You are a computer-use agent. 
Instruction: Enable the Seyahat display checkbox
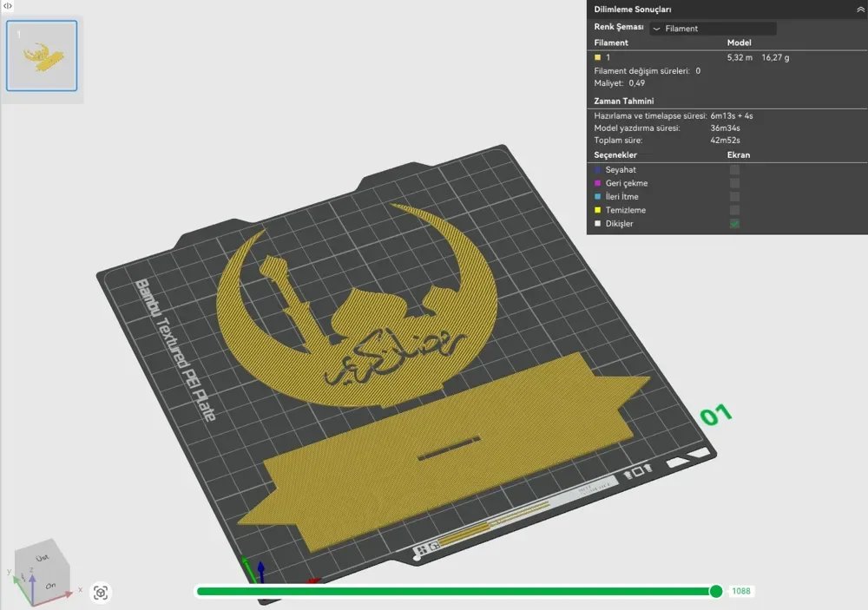point(734,170)
